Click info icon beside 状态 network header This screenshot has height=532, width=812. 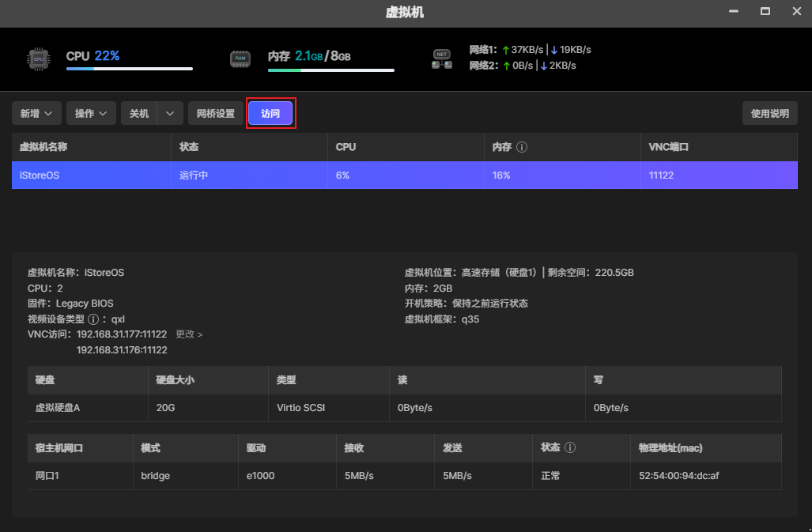click(570, 447)
